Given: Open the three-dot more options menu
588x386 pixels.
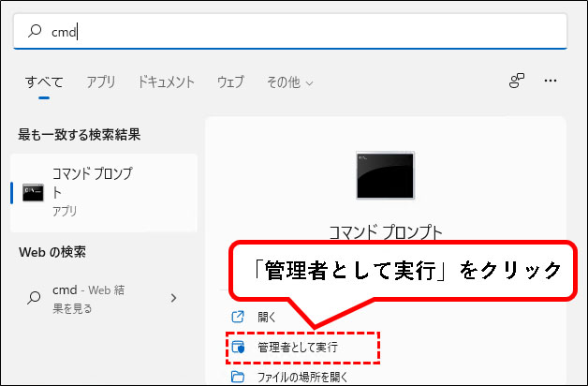Looking at the screenshot, I should (x=551, y=81).
